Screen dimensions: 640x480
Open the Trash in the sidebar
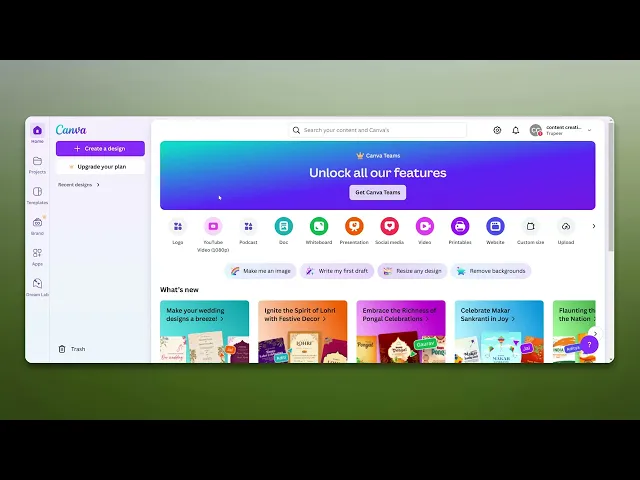(72, 349)
